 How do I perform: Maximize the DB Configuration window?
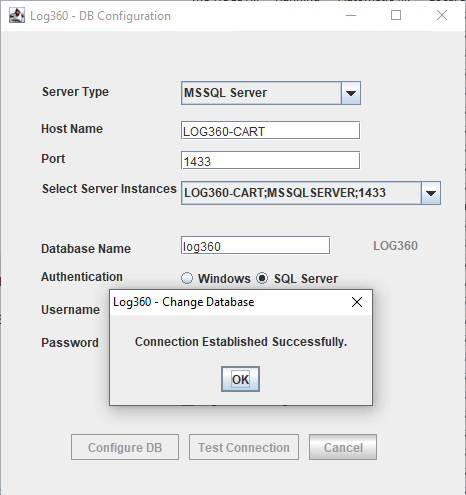click(396, 15)
